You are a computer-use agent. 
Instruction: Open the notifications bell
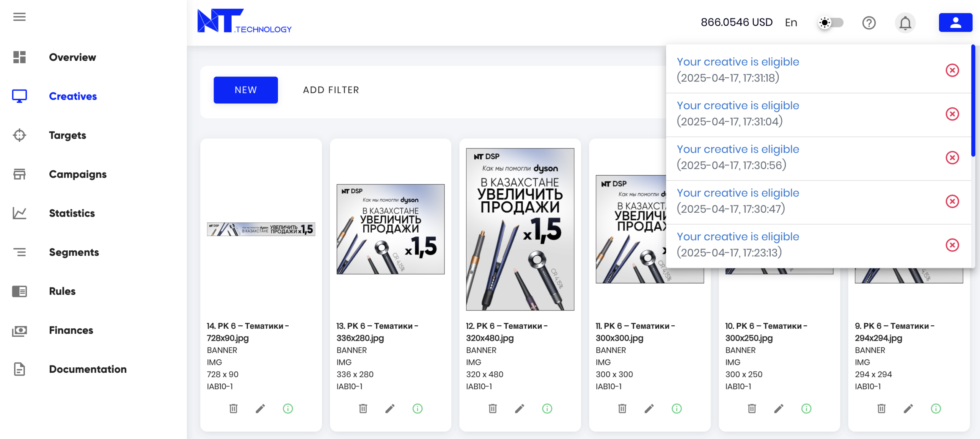coord(905,23)
